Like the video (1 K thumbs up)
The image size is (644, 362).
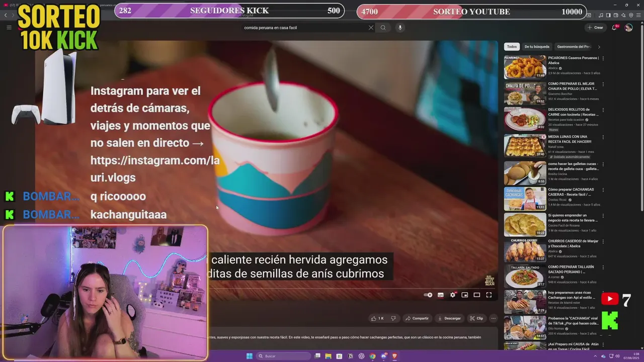point(377,318)
